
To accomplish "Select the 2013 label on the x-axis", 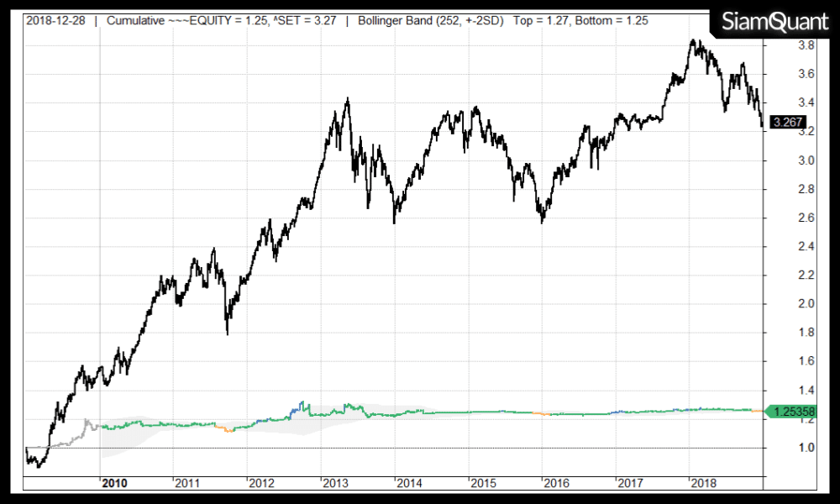I will coord(335,483).
